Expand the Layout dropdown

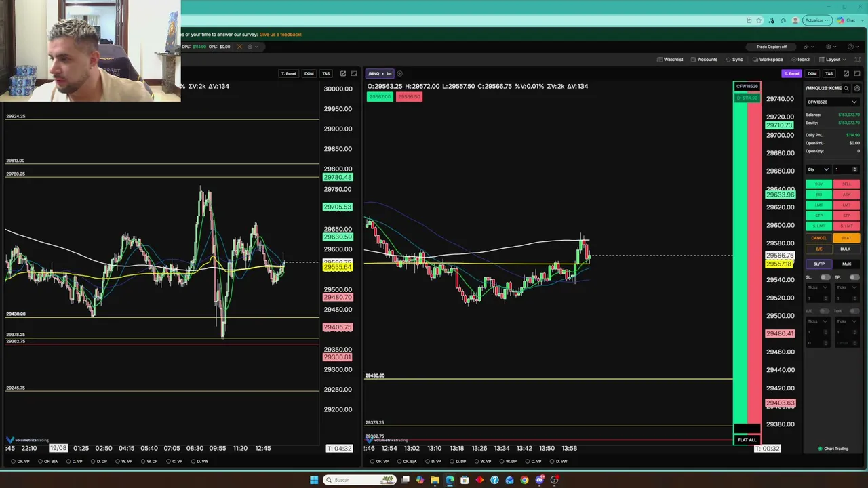pos(833,60)
